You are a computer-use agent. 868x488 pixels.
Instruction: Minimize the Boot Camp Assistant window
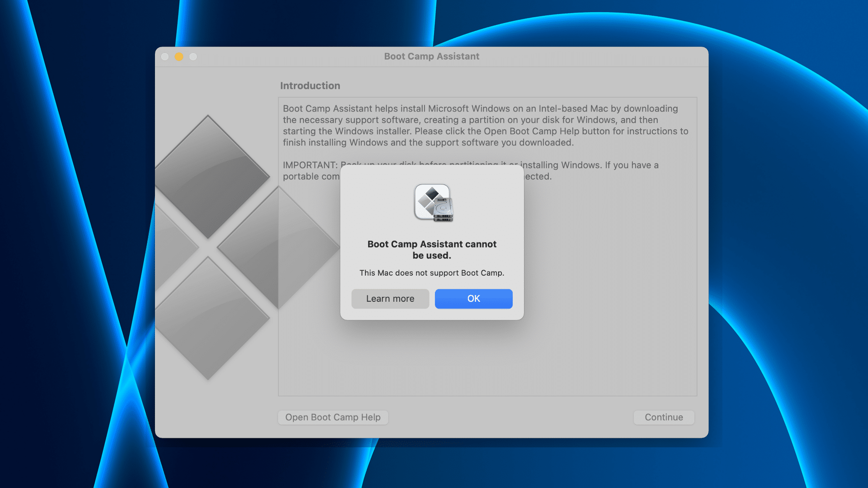(179, 56)
